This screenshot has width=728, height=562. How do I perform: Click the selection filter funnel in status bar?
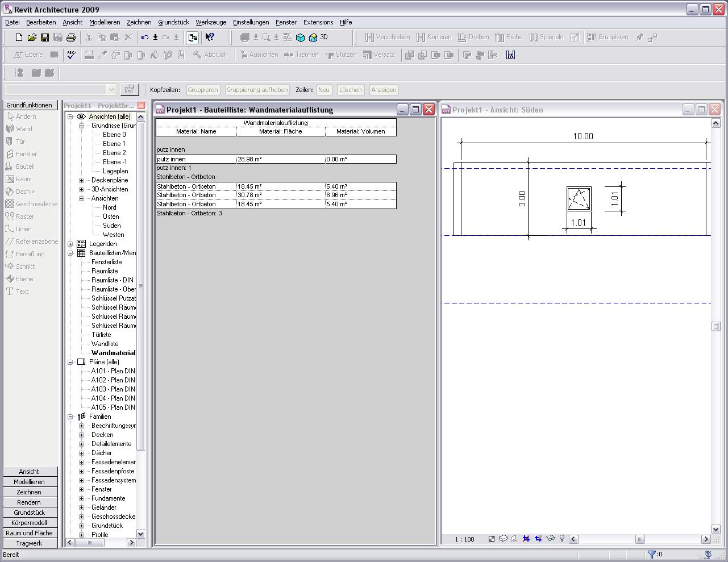(x=652, y=554)
